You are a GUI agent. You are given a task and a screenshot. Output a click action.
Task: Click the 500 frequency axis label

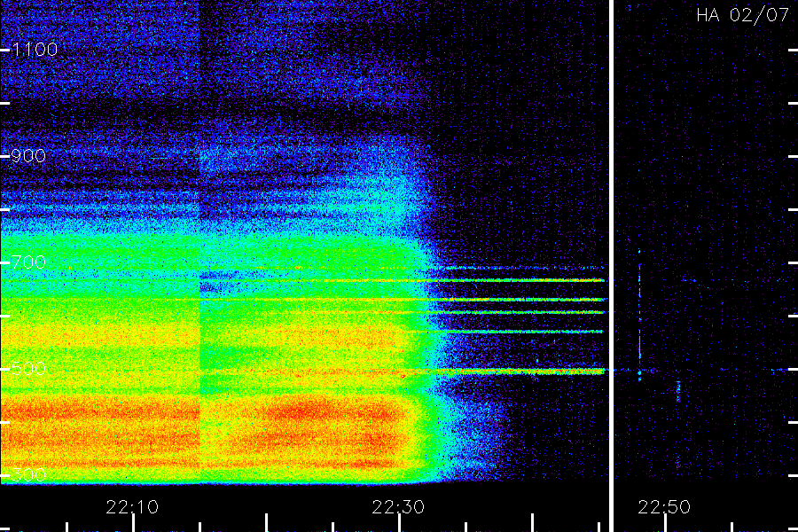click(x=28, y=369)
